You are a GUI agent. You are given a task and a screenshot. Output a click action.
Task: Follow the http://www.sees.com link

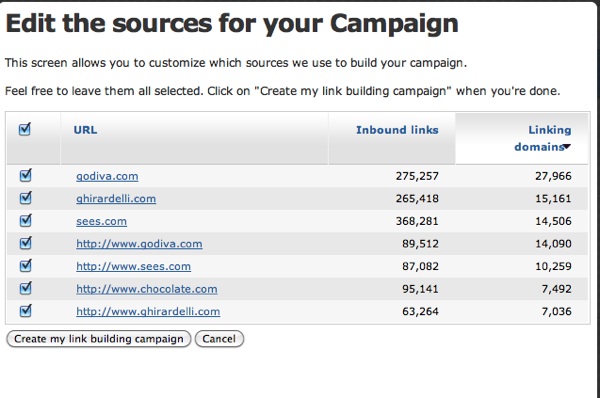134,267
